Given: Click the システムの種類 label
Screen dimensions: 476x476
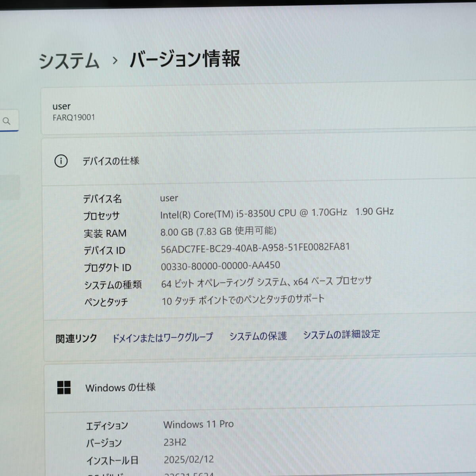Looking at the screenshot, I should (113, 285).
